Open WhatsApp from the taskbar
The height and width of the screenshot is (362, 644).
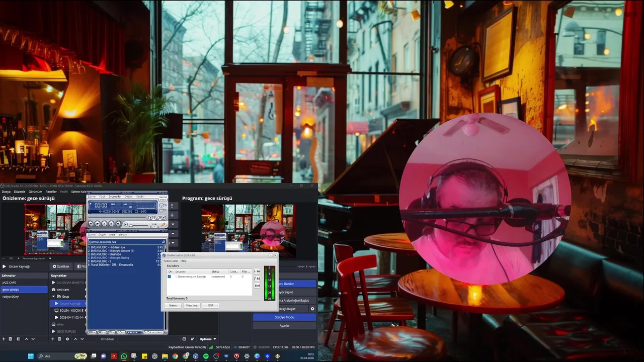point(124,356)
